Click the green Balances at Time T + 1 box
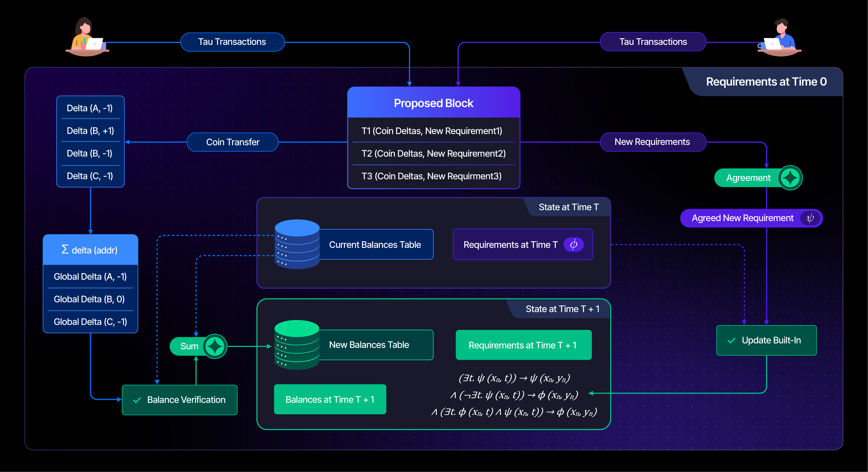This screenshot has width=868, height=472. [x=330, y=399]
